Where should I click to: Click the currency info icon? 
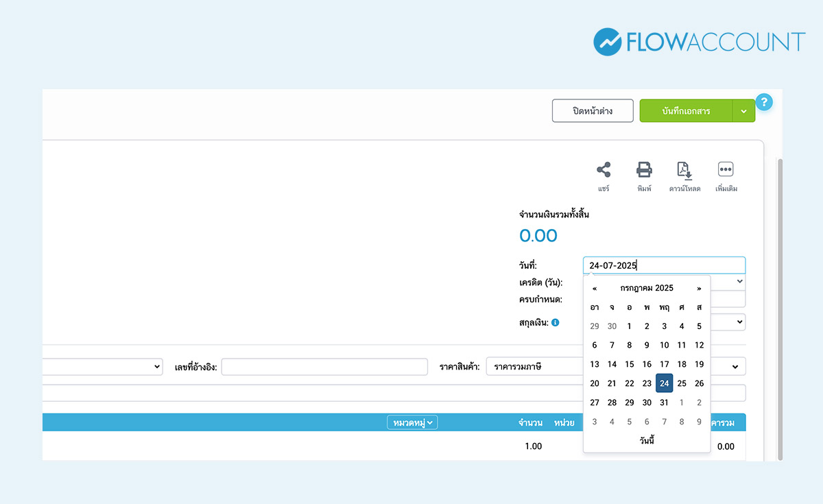click(x=556, y=322)
